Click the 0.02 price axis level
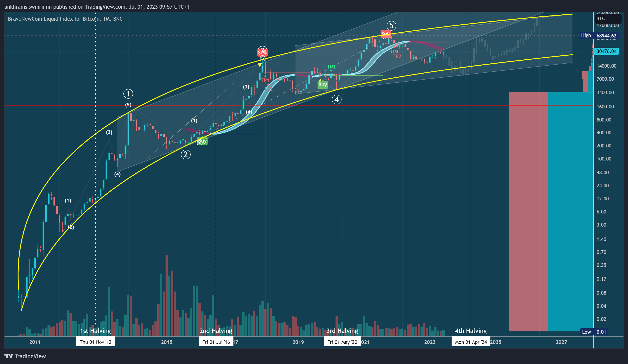628x364 pixels. [x=601, y=319]
